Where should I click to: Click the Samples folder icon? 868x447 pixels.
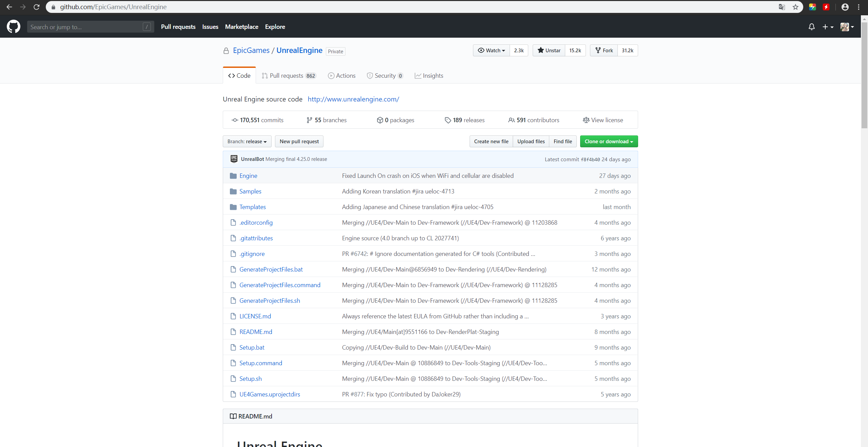233,191
